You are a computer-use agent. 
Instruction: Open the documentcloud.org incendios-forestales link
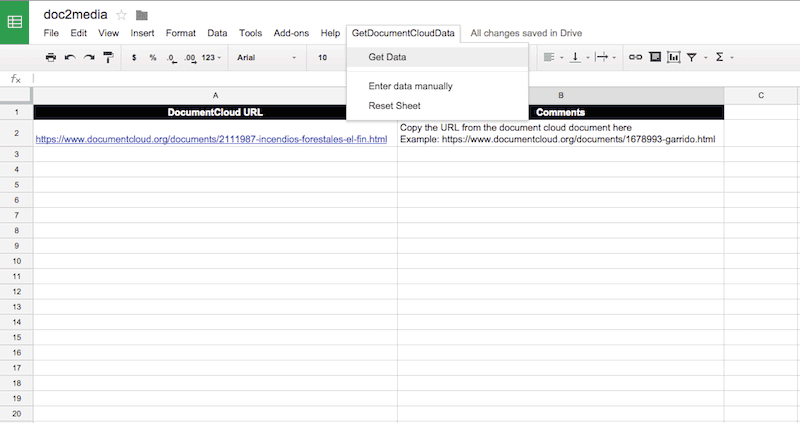[211, 139]
